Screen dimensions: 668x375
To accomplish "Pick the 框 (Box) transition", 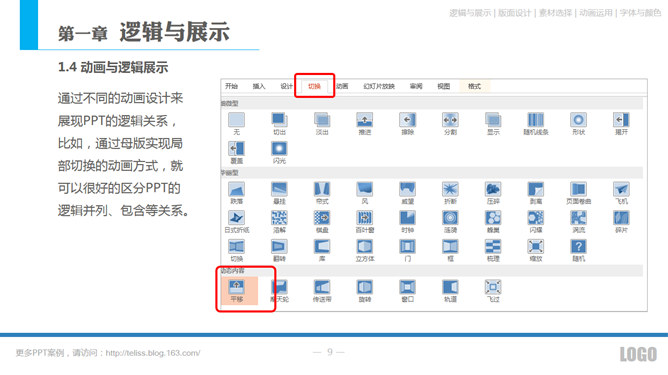I will (450, 251).
